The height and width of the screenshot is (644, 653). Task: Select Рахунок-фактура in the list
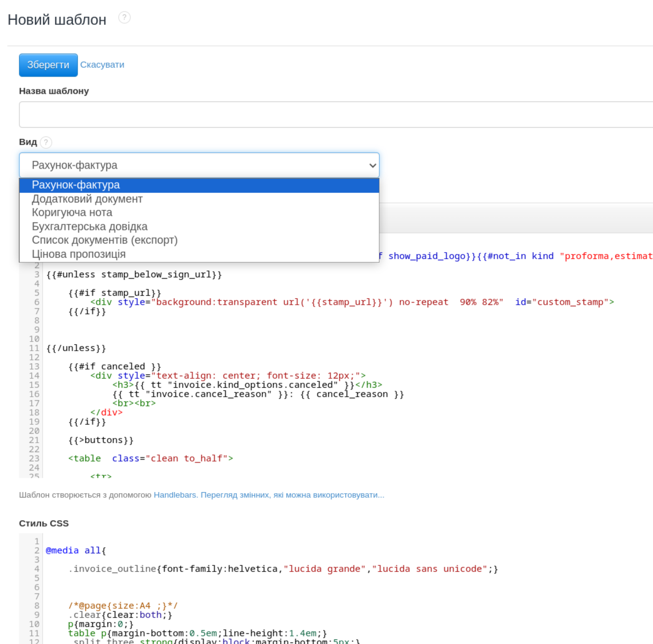76,185
